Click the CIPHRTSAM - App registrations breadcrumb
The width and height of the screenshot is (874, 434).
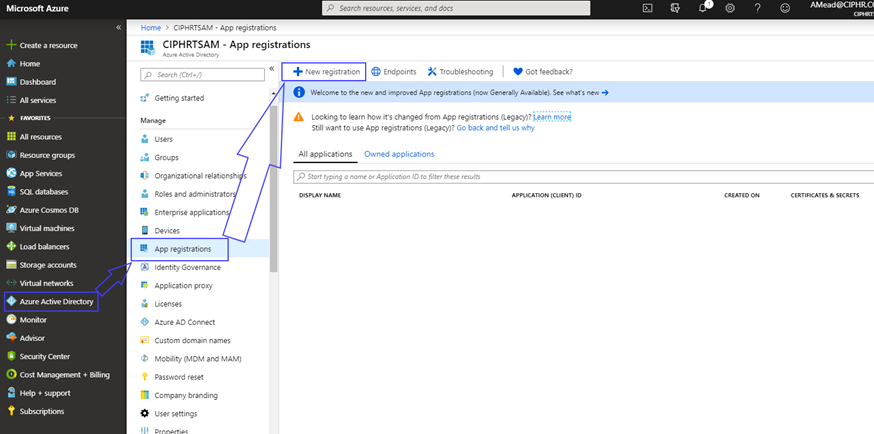[x=225, y=27]
